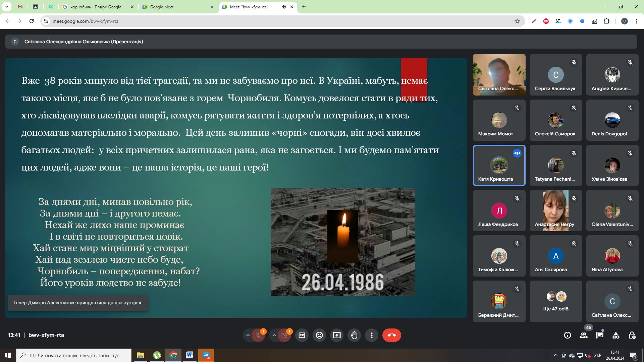Open meeting details info icon
The image size is (644, 362).
click(x=568, y=335)
